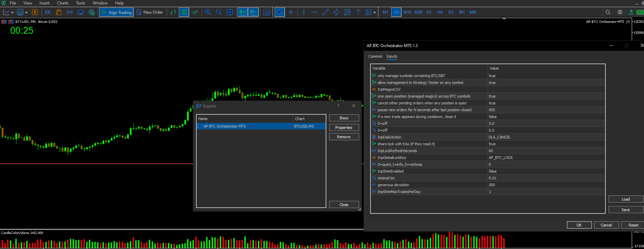Switch to M30 timeframe
Screen dimensions: 644x249
coord(418,12)
